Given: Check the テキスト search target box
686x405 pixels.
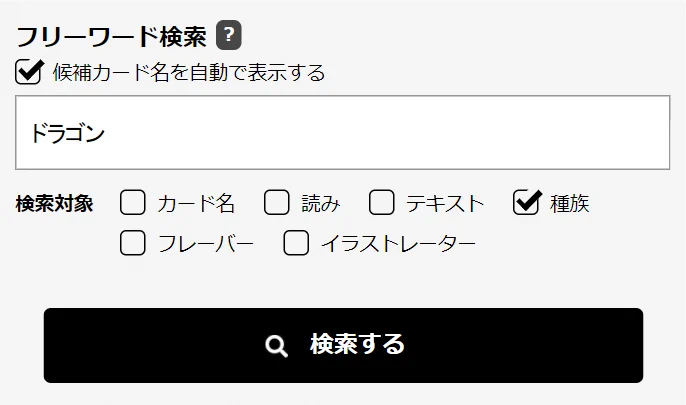Looking at the screenshot, I should tap(382, 202).
